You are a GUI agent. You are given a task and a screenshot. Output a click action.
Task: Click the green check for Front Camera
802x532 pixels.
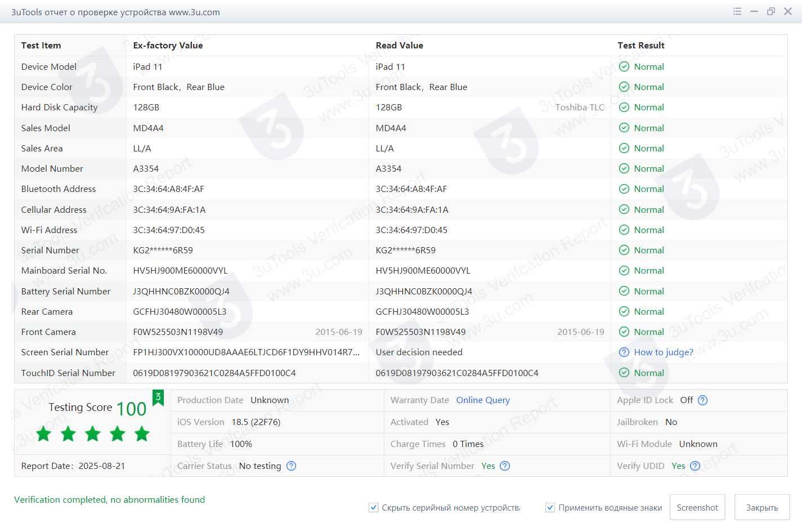(x=624, y=332)
